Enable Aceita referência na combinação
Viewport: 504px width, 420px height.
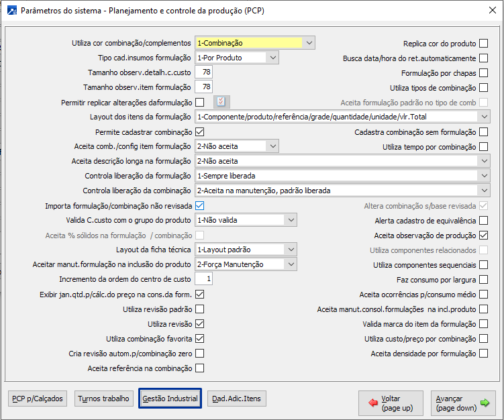199,368
